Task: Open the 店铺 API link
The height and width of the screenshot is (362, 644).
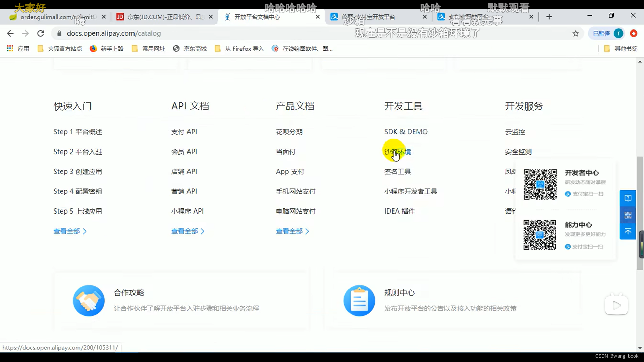Action: tap(184, 171)
